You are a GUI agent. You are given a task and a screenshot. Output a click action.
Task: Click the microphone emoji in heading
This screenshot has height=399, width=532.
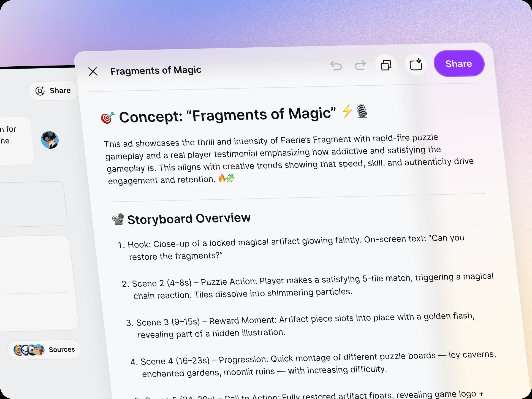click(x=362, y=111)
